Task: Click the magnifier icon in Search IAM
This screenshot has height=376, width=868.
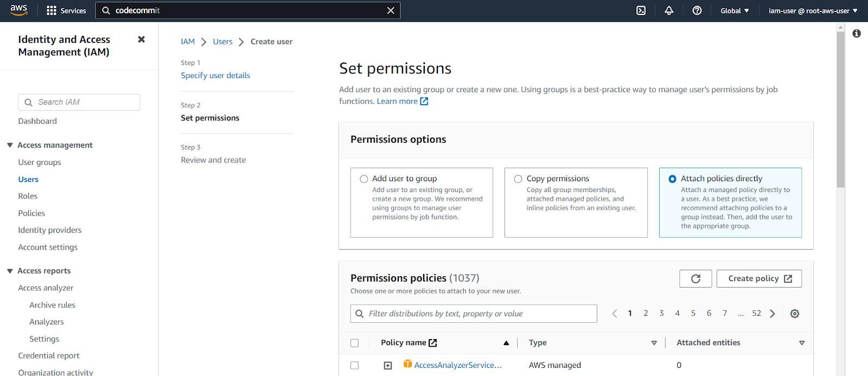Action: point(29,102)
